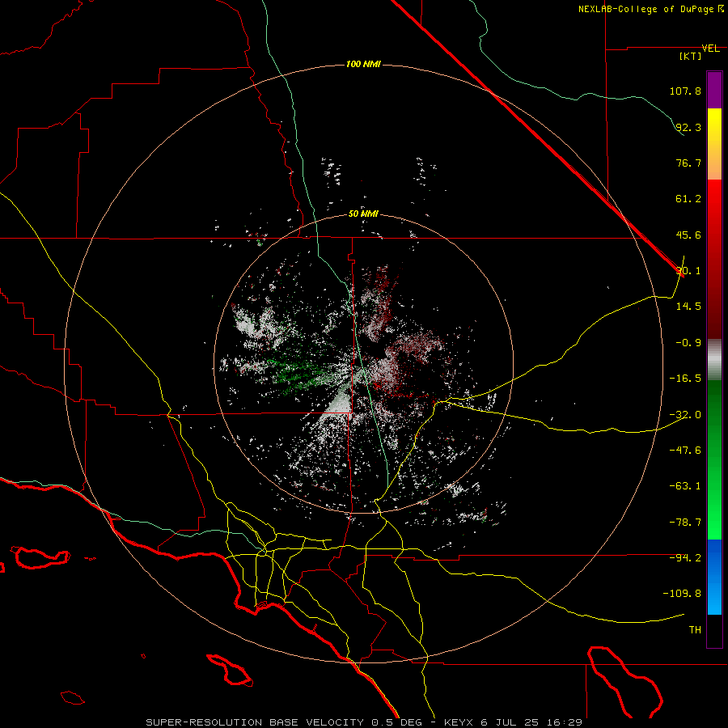Click the 92.3 velocity scale label
The height and width of the screenshot is (728, 728).
(x=688, y=127)
